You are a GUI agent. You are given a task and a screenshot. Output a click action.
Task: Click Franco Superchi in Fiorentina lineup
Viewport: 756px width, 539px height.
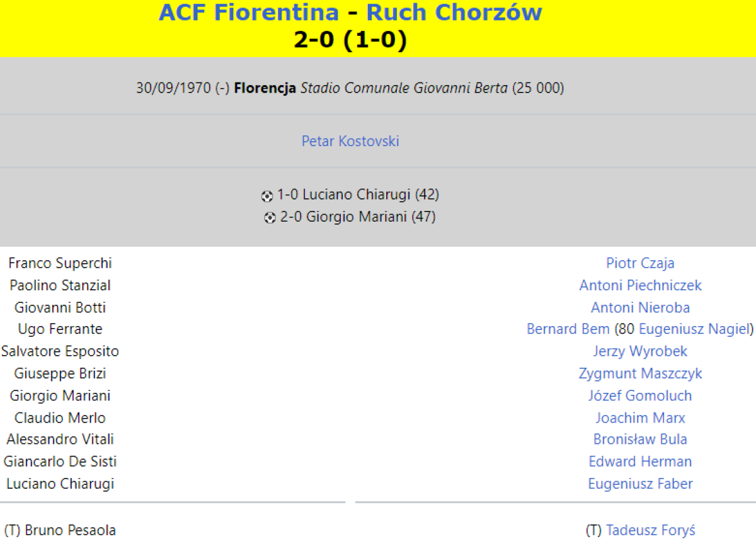[x=60, y=263]
